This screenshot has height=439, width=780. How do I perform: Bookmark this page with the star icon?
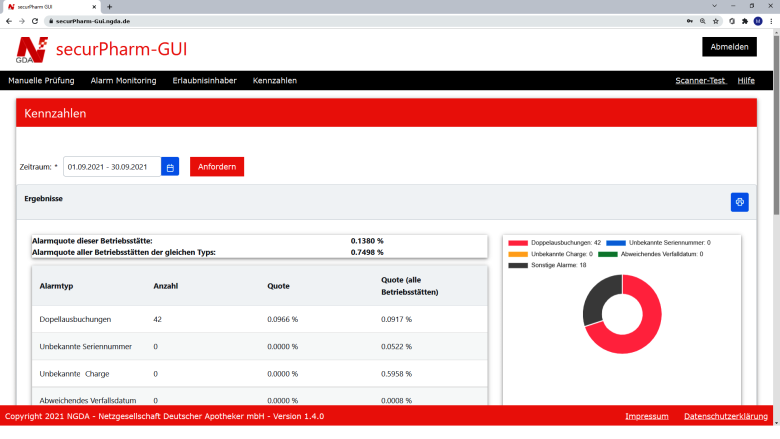tap(716, 20)
